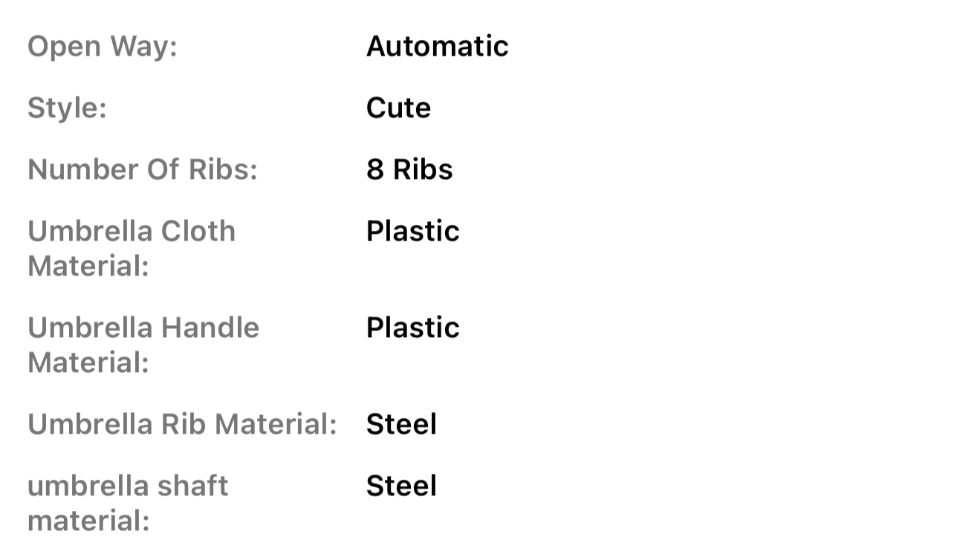Click the digit '8' in '8 Ribs'
This screenshot has height=560, width=954.
point(375,170)
